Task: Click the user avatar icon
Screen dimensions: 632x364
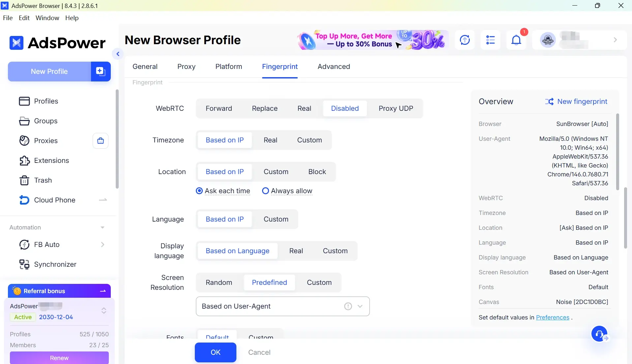Action: click(x=548, y=40)
